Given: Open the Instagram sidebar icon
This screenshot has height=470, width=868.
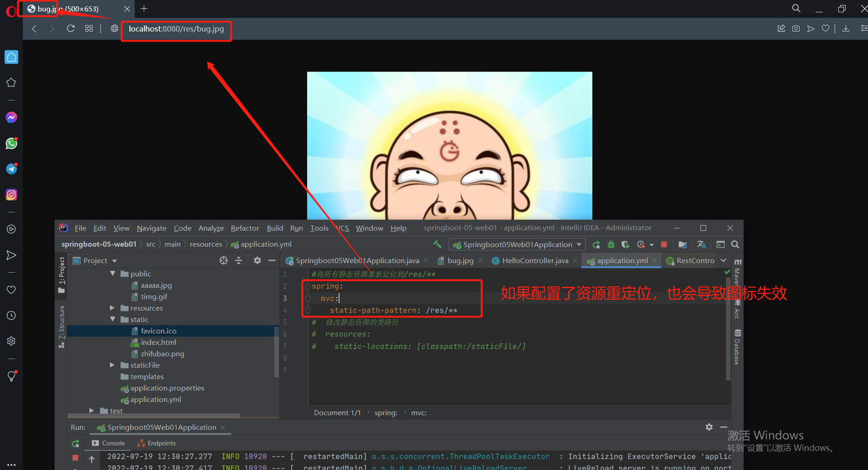Looking at the screenshot, I should tap(11, 195).
